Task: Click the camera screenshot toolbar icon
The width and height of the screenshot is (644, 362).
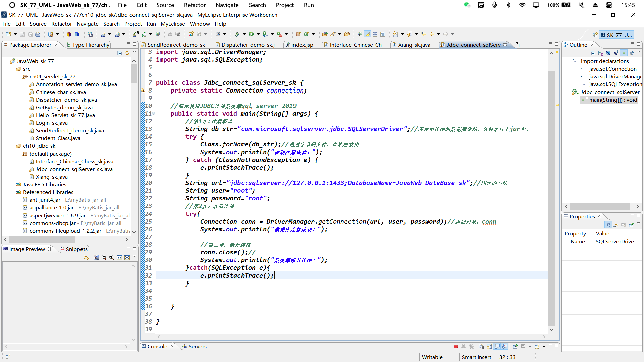Action: [x=218, y=34]
